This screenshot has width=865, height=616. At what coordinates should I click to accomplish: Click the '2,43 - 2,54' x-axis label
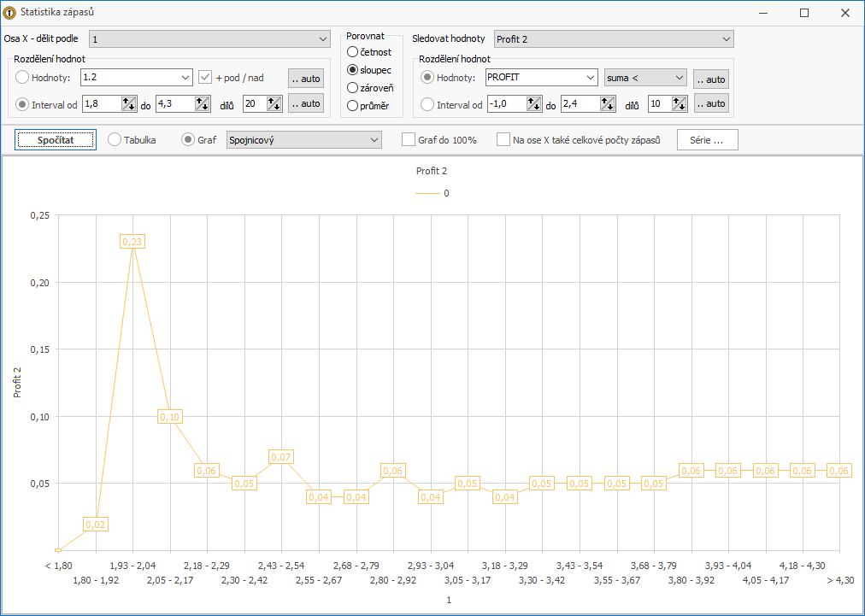[282, 566]
